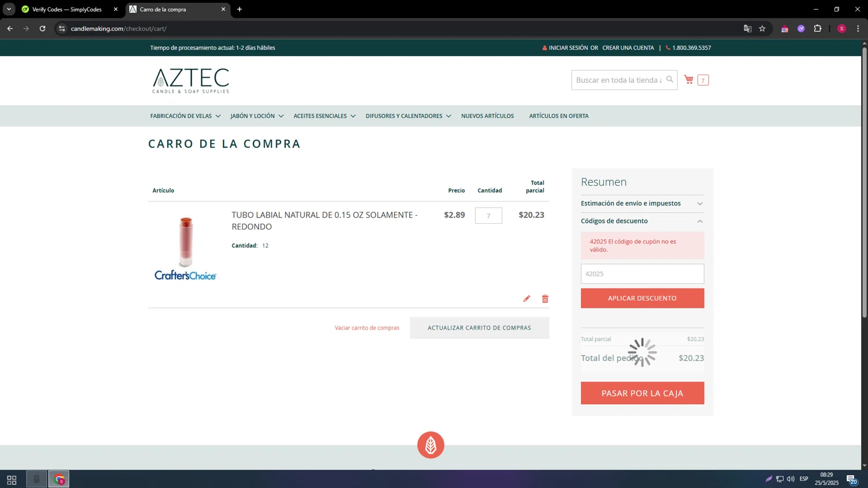Open volume icon in system tray
This screenshot has width=868, height=488.
(790, 479)
